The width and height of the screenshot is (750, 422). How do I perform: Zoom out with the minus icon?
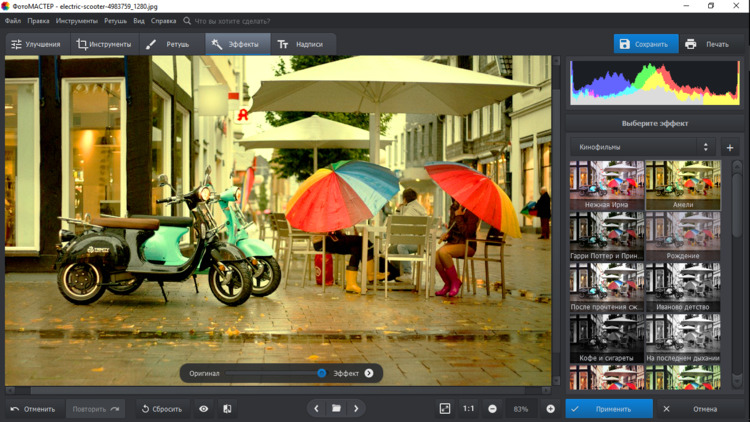(x=492, y=409)
